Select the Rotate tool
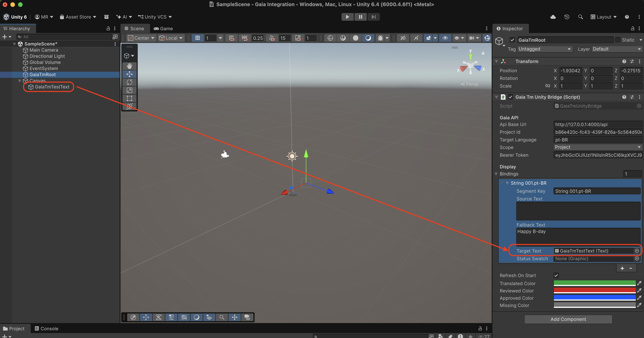644x338 pixels. click(x=129, y=82)
